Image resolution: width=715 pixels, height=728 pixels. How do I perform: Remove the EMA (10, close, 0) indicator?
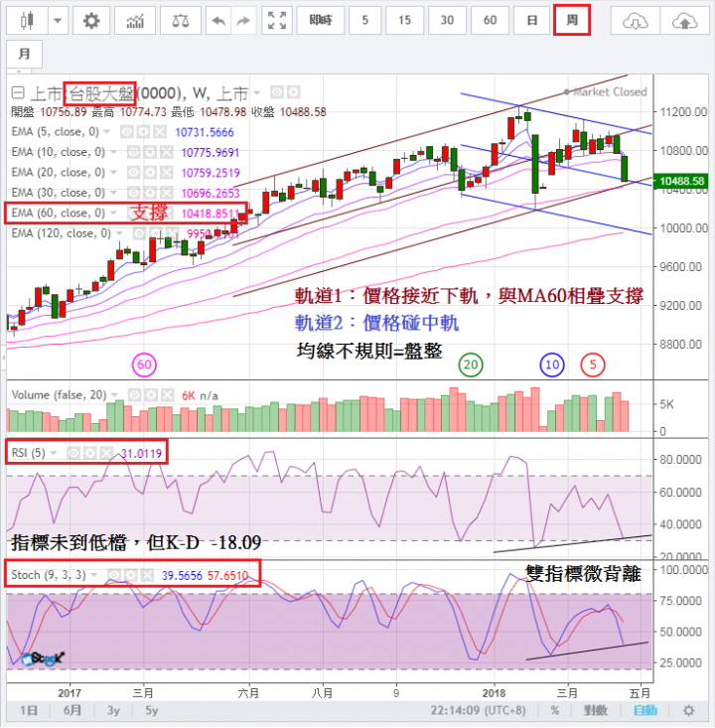tap(167, 152)
